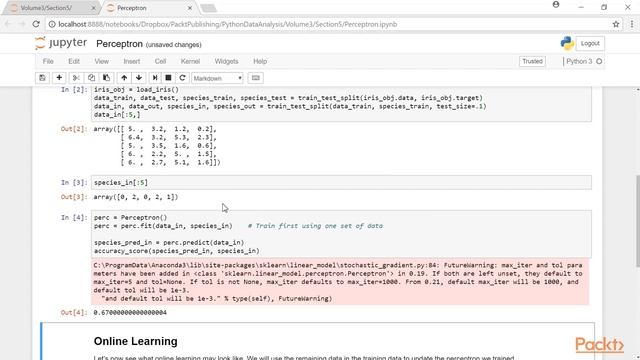Reload the browser page
This screenshot has height=360, width=640.
pyautogui.click(x=36, y=24)
